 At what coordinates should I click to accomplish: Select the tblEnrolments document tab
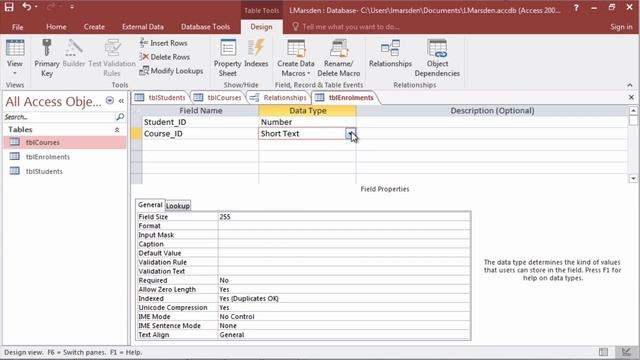coord(345,98)
